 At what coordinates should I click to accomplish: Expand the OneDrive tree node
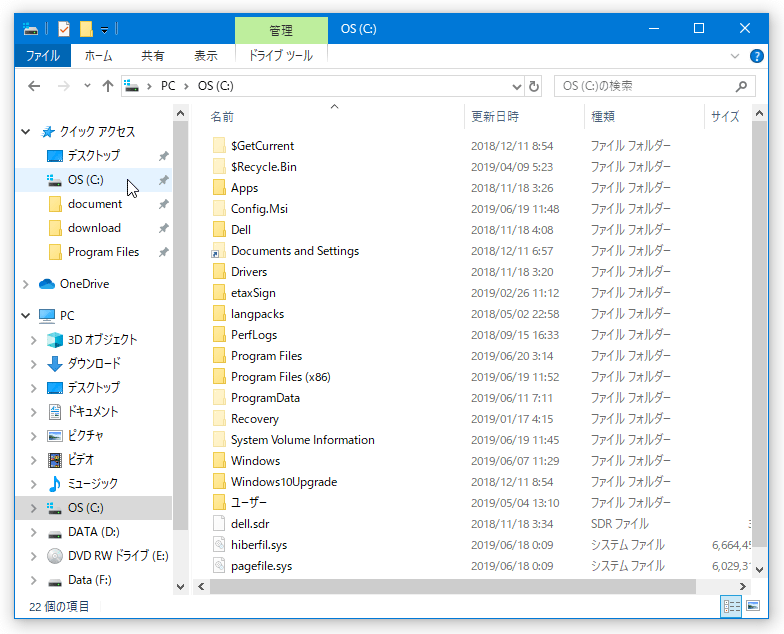pos(26,284)
